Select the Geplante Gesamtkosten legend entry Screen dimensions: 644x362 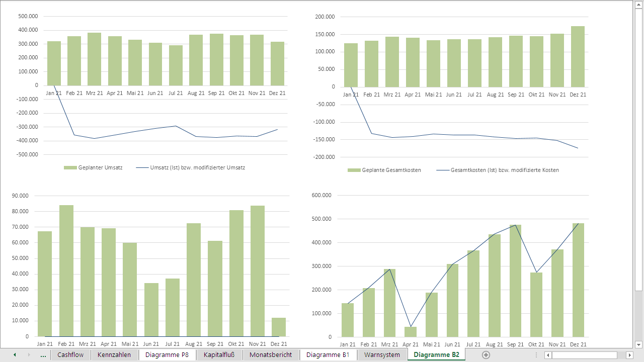click(x=384, y=170)
